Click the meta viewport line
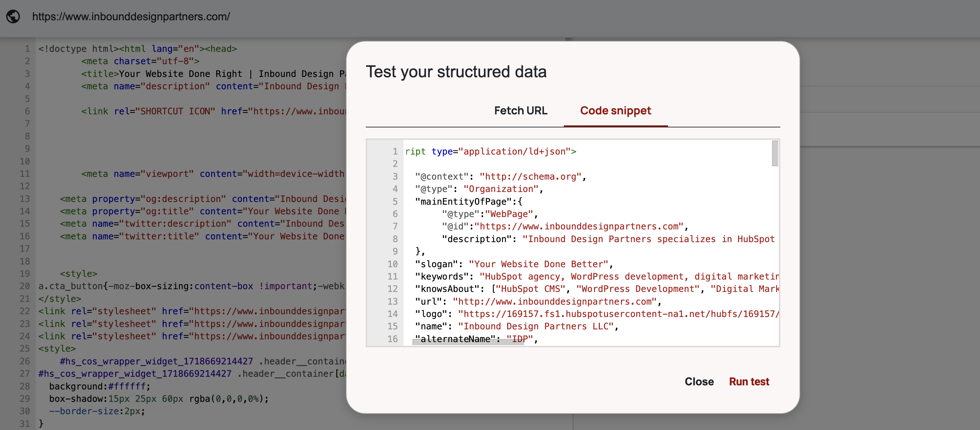Screen dimensions: 980x430 pyautogui.click(x=213, y=174)
